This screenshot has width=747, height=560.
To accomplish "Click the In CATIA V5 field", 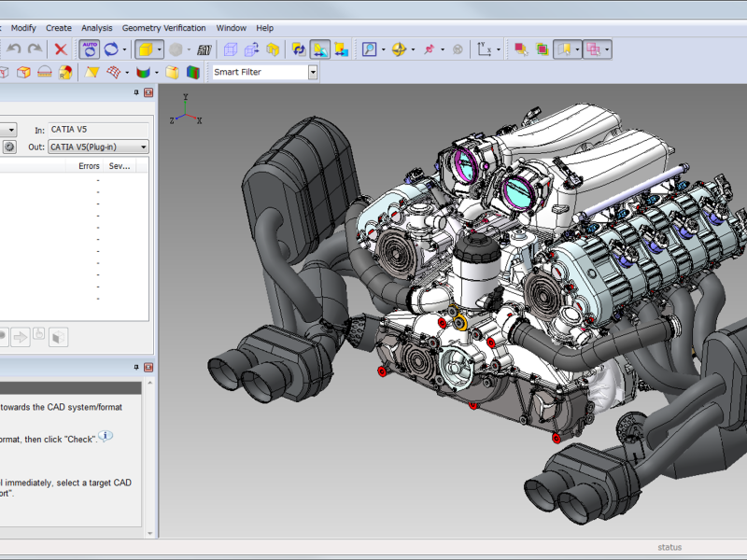I will (98, 130).
